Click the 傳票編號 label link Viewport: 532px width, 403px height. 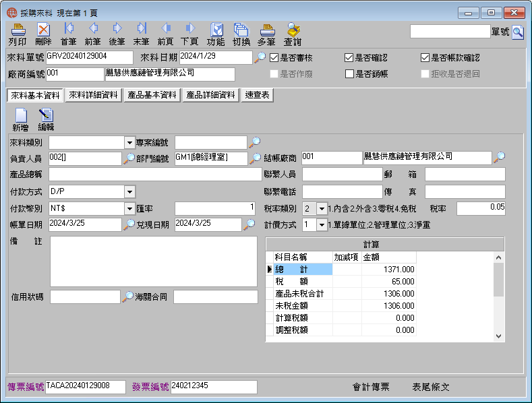pyautogui.click(x=26, y=387)
